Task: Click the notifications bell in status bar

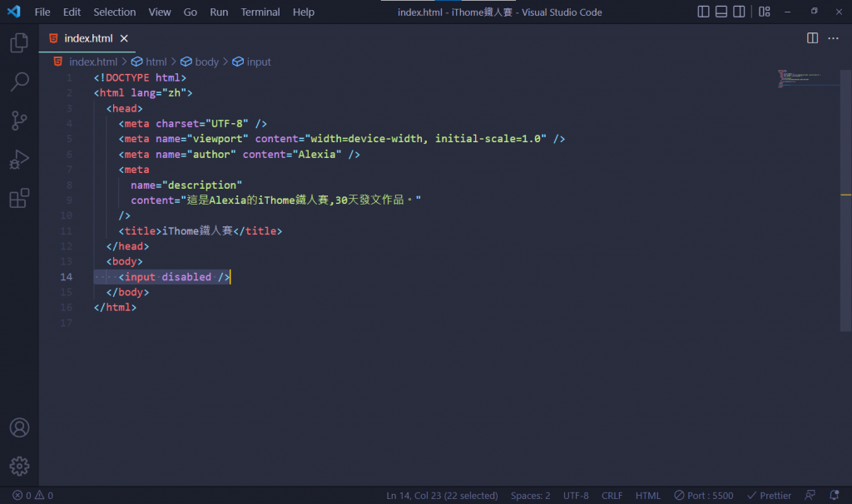Action: 834,496
